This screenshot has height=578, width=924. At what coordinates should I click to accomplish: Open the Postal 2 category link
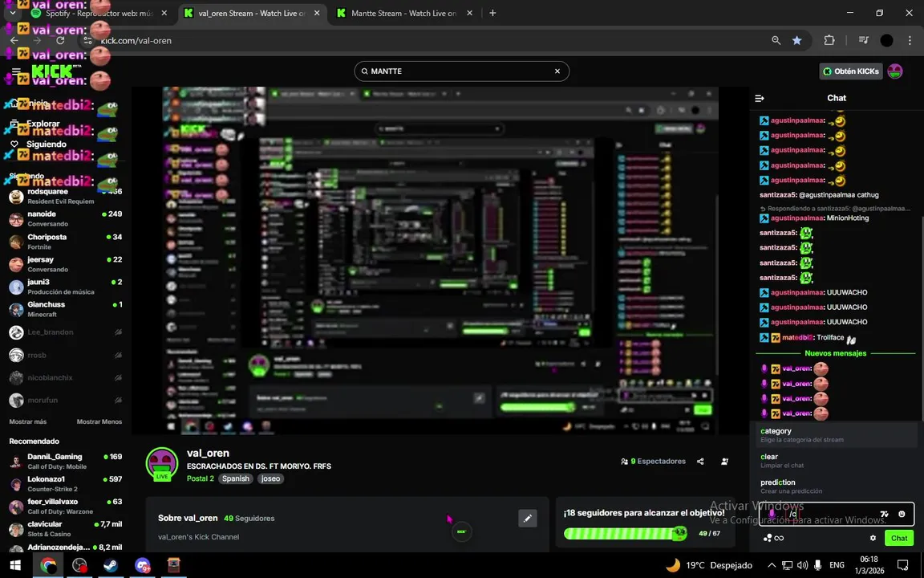(x=201, y=478)
